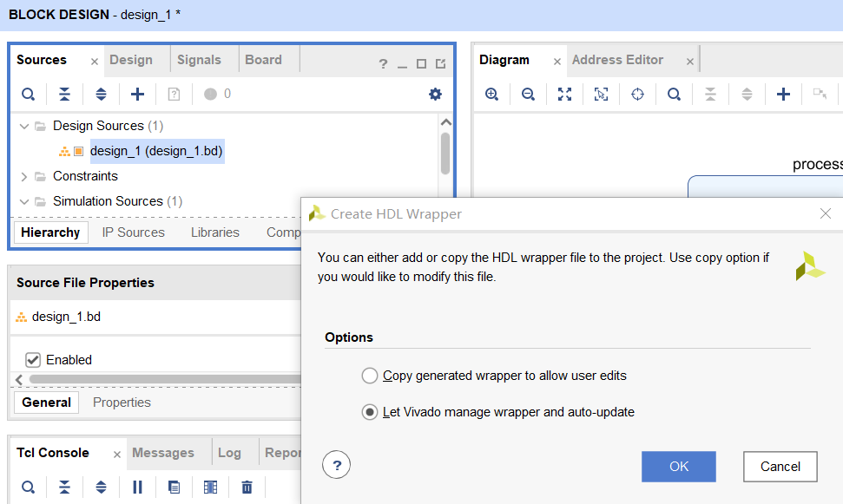The image size is (843, 504).
Task: Open the Address Editor tab
Action: [x=617, y=60]
